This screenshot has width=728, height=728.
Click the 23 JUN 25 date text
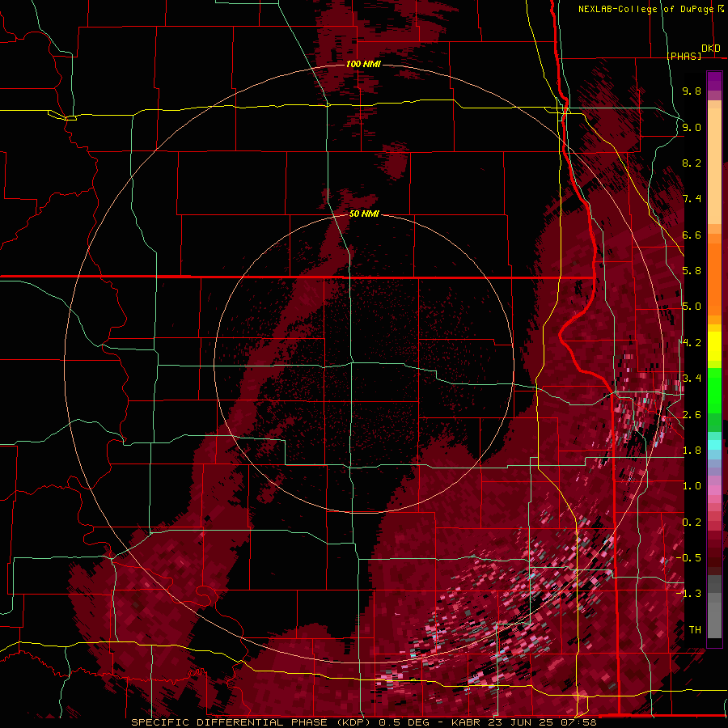pyautogui.click(x=518, y=722)
